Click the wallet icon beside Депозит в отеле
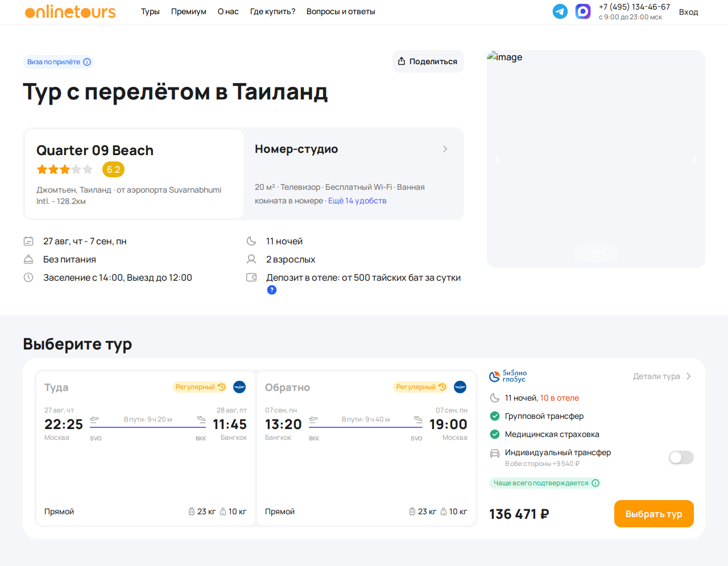The width and height of the screenshot is (728, 566). [251, 277]
